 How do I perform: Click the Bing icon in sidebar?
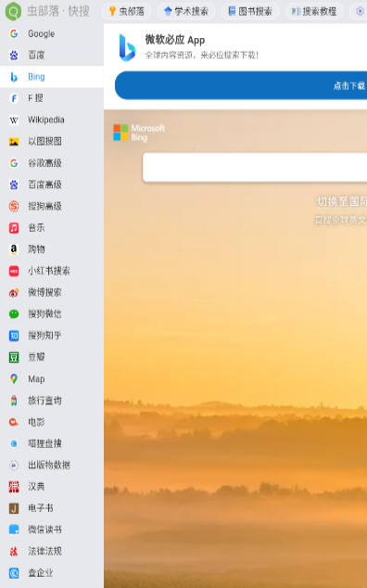tap(14, 77)
